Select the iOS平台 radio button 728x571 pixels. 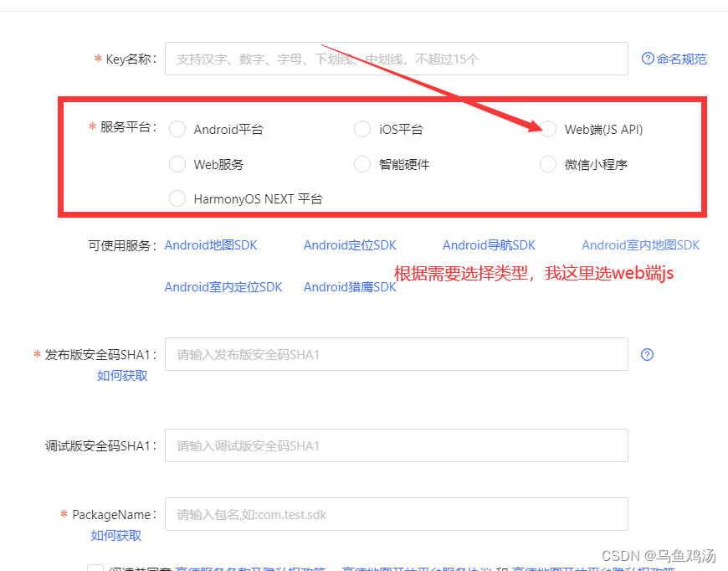tap(362, 129)
